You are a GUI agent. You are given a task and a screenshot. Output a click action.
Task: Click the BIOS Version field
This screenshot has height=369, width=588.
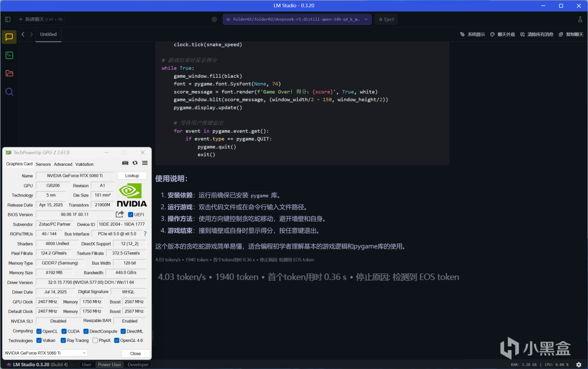(x=74, y=215)
